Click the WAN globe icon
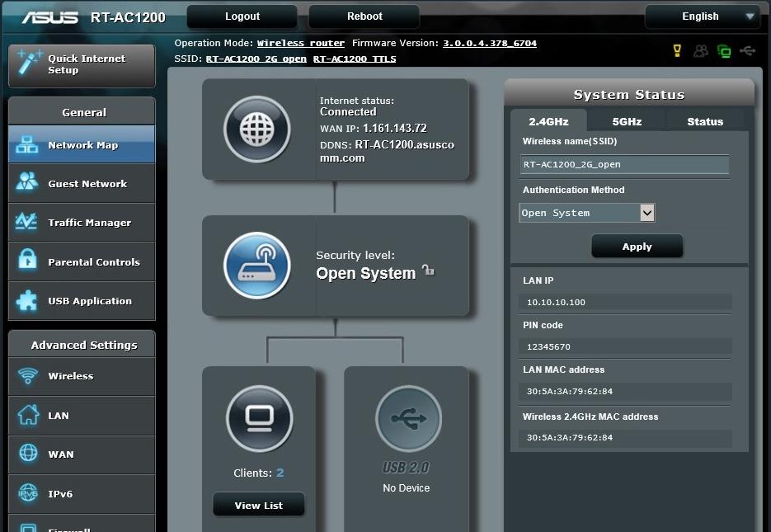Image resolution: width=771 pixels, height=532 pixels. pos(28,453)
